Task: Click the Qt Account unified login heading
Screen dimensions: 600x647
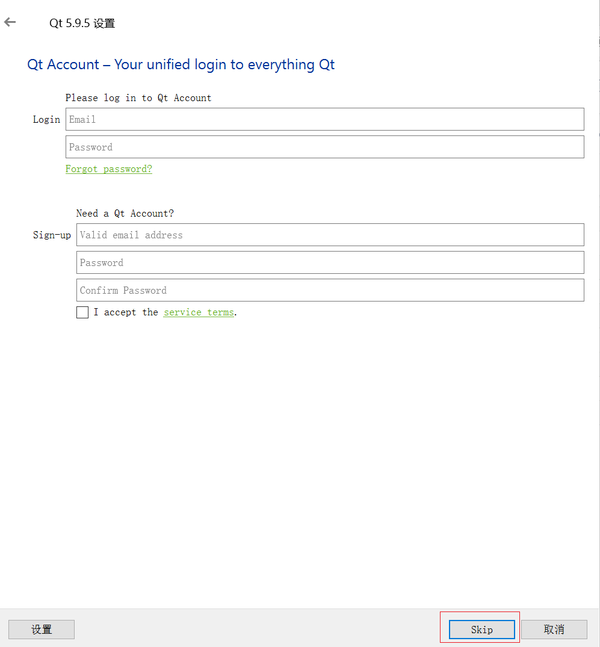Action: (x=181, y=64)
